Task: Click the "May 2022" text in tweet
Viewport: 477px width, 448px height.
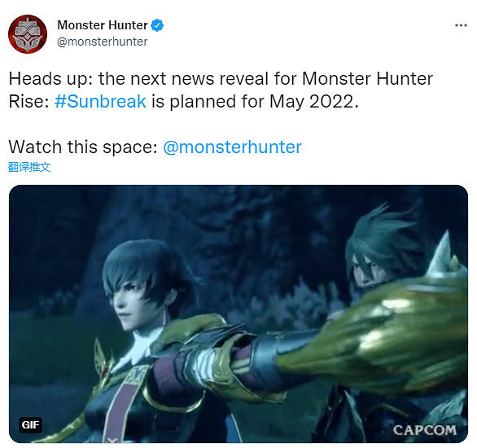Action: 314,101
